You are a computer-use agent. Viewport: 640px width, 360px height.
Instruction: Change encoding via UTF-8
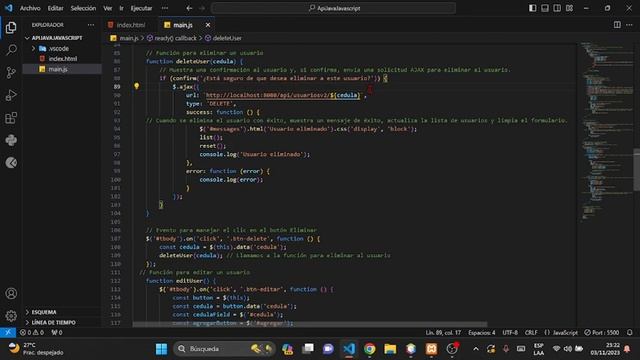(510, 333)
